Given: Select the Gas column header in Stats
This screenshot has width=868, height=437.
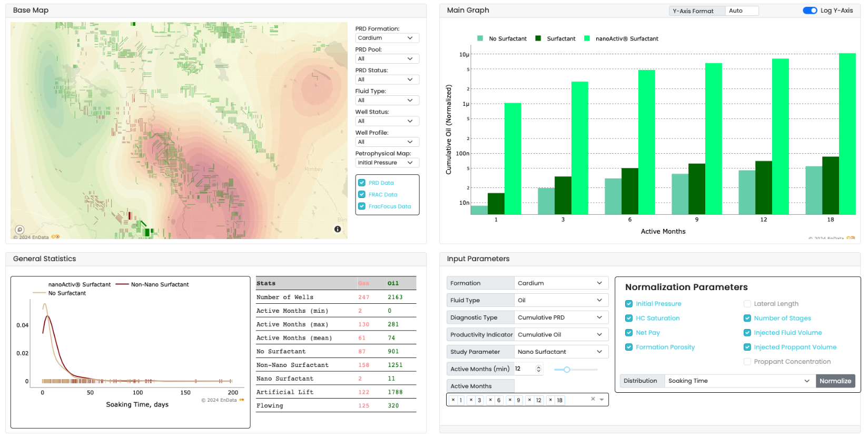Looking at the screenshot, I should pos(363,283).
